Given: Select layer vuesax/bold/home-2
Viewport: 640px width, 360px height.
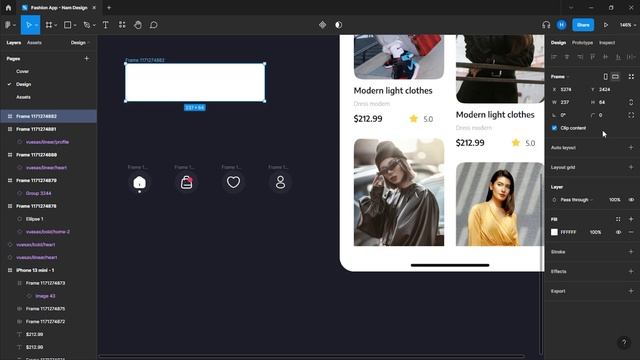Looking at the screenshot, I should [x=48, y=232].
